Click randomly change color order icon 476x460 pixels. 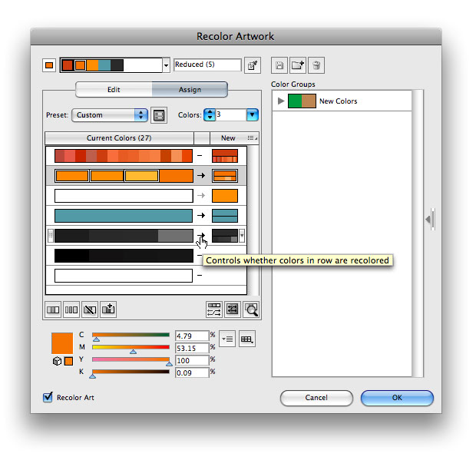click(x=214, y=309)
